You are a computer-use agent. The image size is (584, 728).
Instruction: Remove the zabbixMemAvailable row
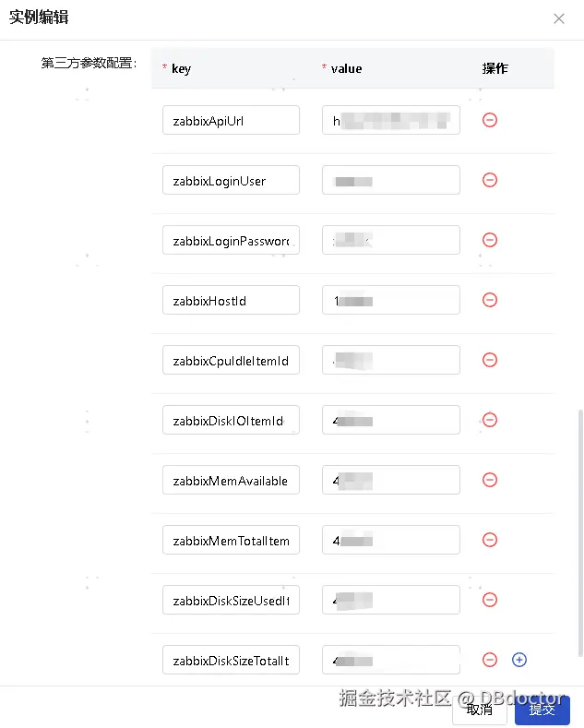click(490, 480)
